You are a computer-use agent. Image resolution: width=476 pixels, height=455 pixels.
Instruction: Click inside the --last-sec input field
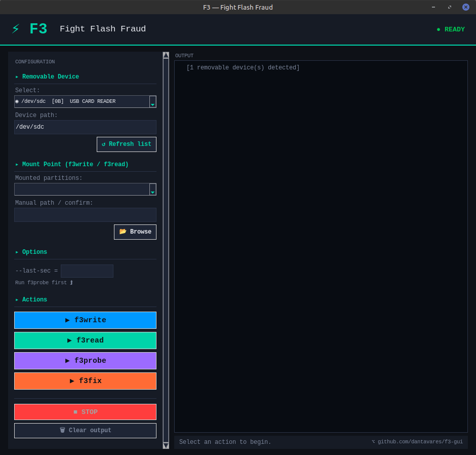pos(87,271)
